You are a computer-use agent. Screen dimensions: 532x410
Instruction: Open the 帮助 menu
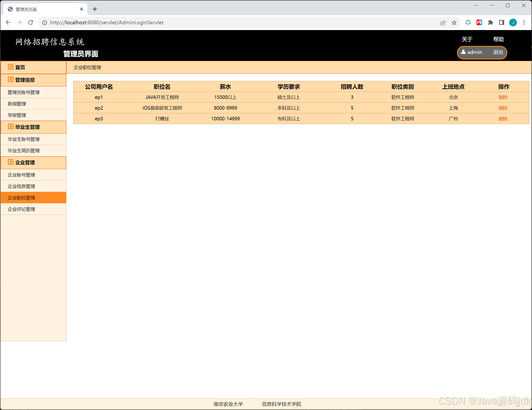tap(498, 39)
